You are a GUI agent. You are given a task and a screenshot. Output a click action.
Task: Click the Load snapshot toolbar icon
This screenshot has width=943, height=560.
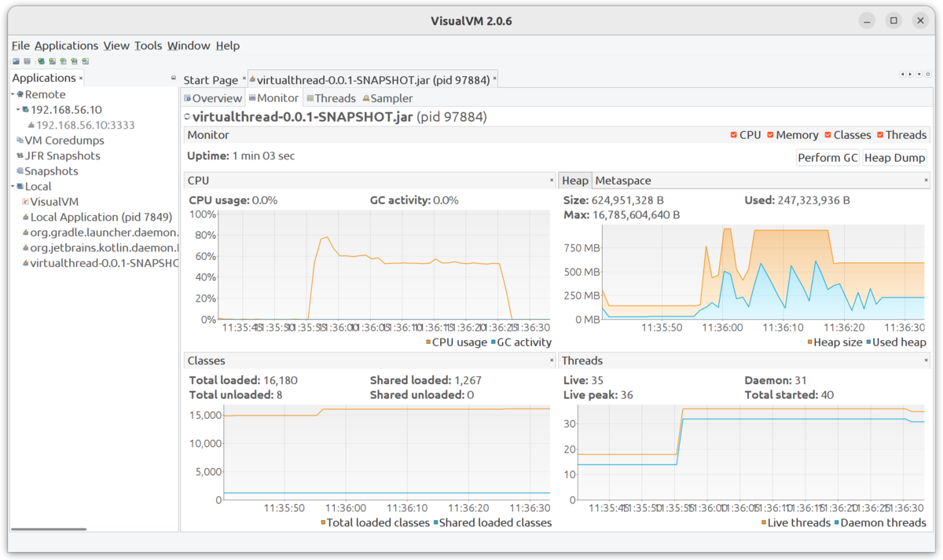[x=17, y=60]
